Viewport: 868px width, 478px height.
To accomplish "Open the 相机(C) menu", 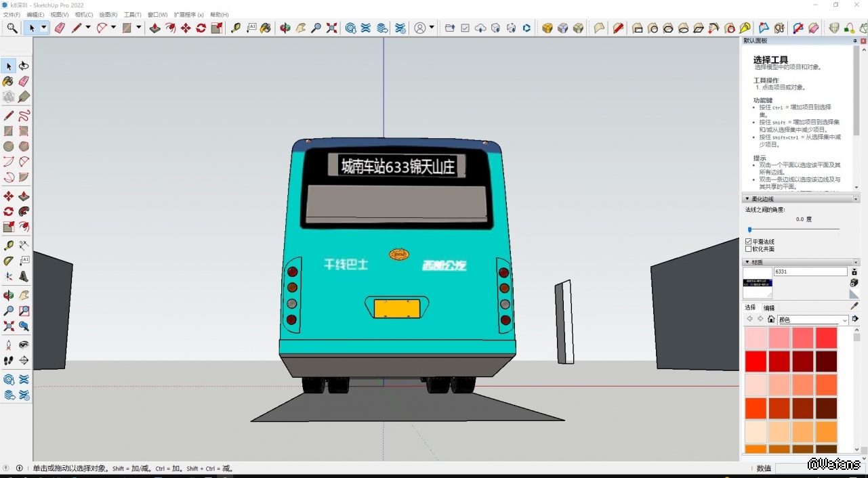I will pos(84,15).
